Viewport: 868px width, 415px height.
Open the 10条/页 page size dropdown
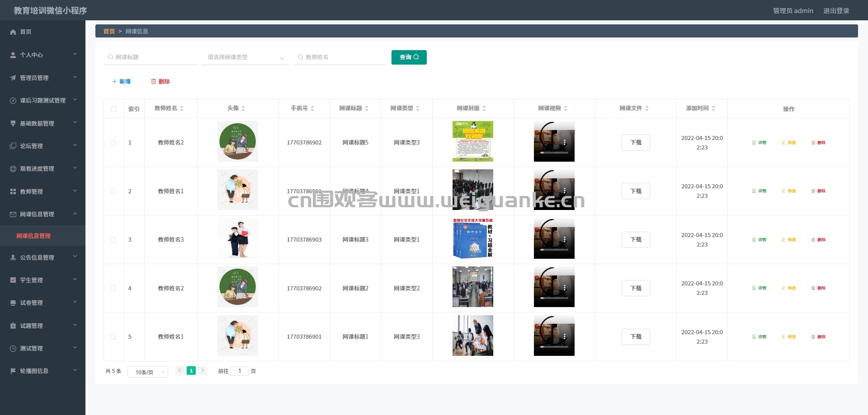point(148,372)
